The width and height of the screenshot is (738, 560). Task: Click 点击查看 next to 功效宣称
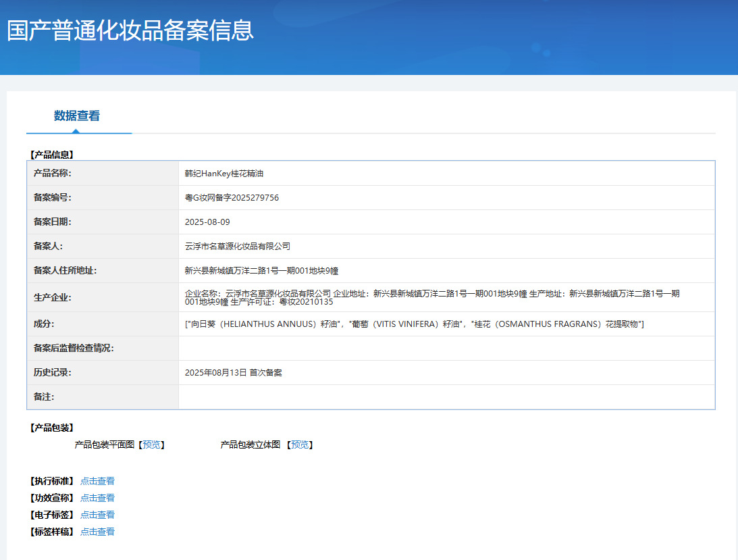pyautogui.click(x=97, y=498)
